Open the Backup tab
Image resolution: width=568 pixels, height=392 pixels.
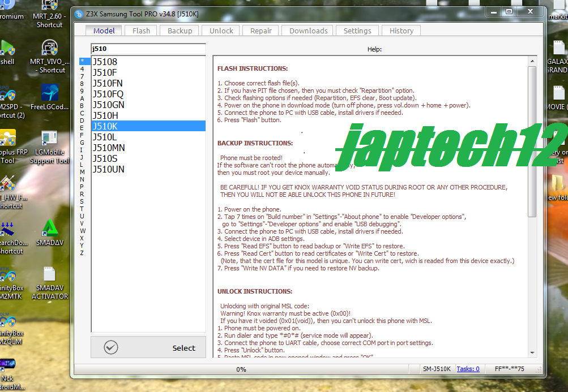[x=180, y=31]
